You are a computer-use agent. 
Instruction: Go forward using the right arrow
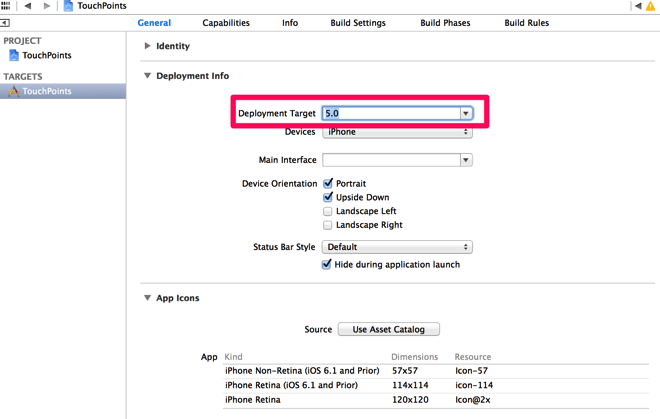(x=47, y=5)
